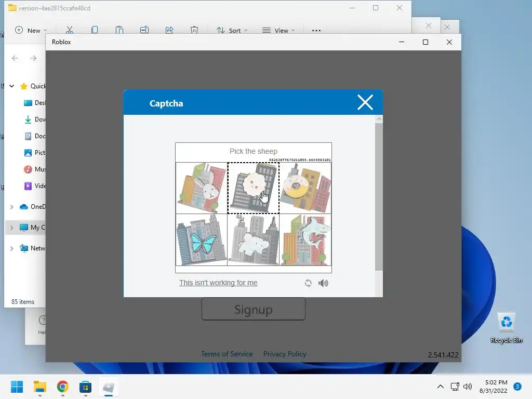Open File Explorer from the taskbar
The image size is (532, 399).
coord(39,387)
